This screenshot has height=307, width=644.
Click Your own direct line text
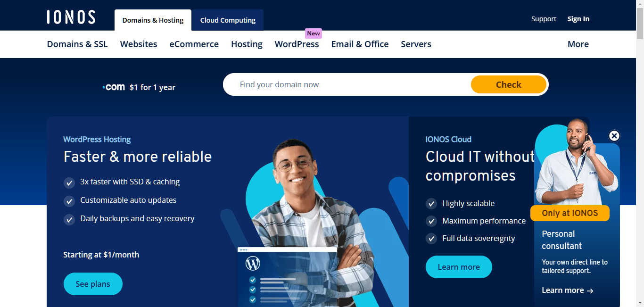[x=575, y=266]
